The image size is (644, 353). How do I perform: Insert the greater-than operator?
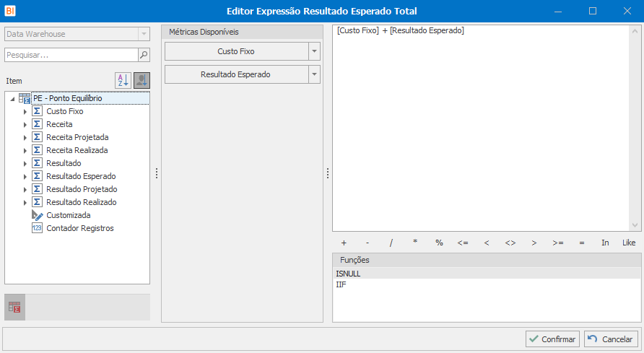tap(534, 243)
